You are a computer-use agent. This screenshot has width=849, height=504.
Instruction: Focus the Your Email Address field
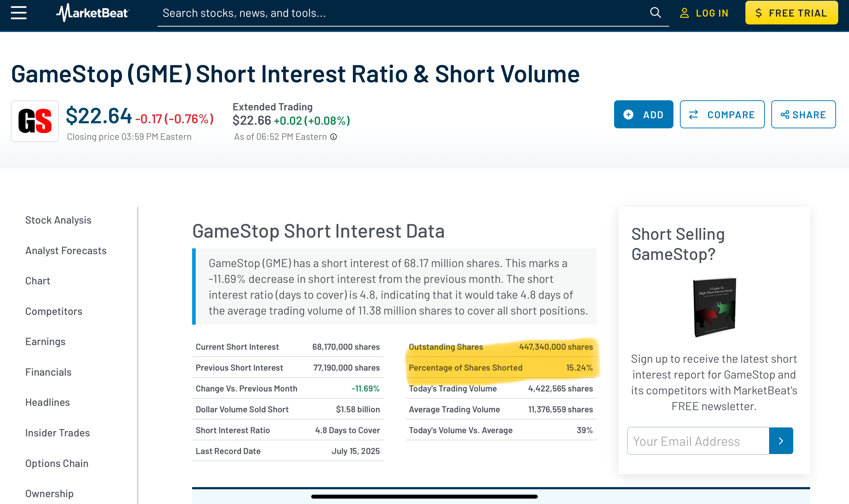pyautogui.click(x=698, y=441)
